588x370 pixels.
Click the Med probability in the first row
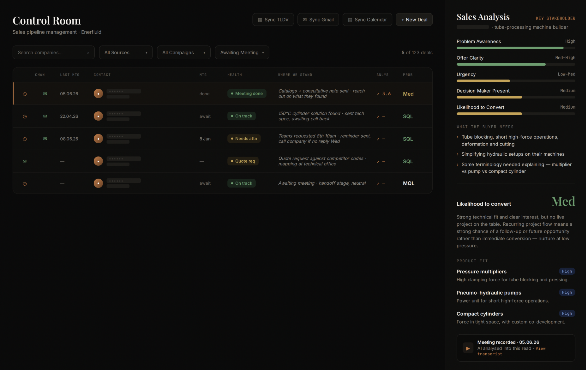408,94
